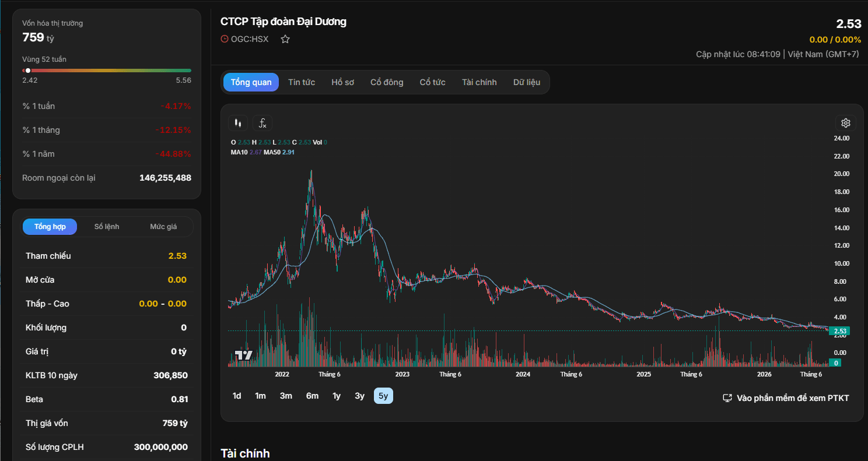Switch to the Dữ liệu tab

(x=527, y=82)
